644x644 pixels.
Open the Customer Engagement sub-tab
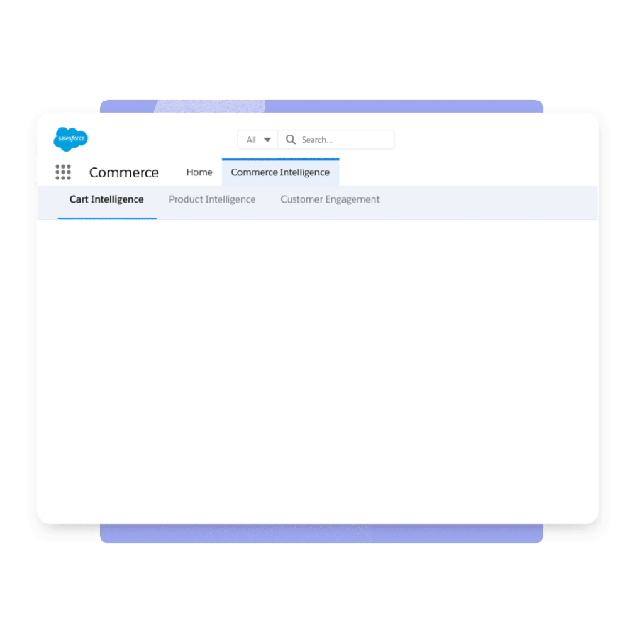coord(330,199)
